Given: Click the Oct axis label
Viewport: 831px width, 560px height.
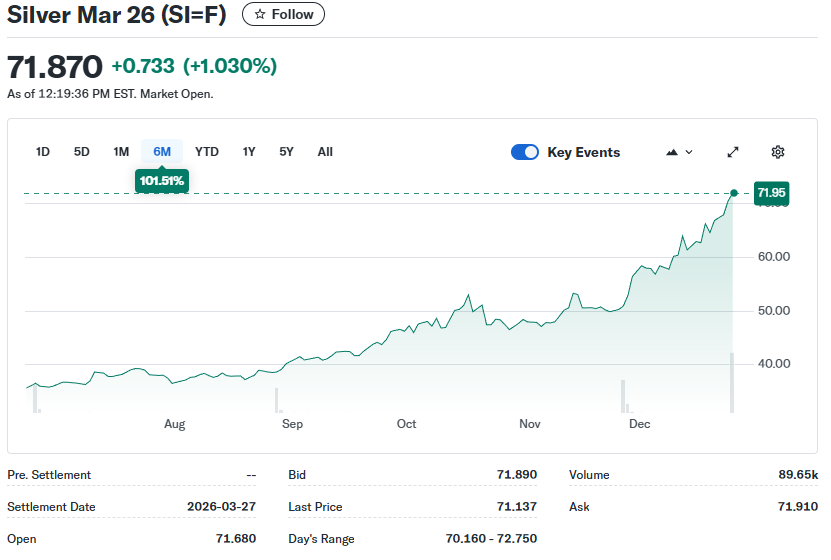Looking at the screenshot, I should point(406,424).
